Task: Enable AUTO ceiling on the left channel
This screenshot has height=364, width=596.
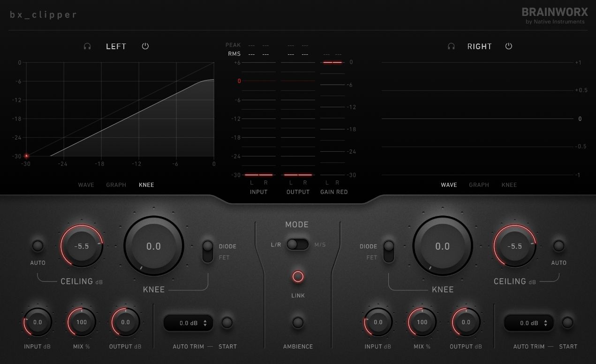Action: coord(38,245)
